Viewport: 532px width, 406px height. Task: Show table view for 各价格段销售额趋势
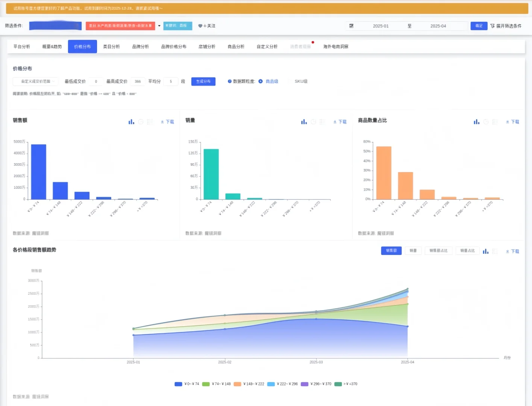495,251
